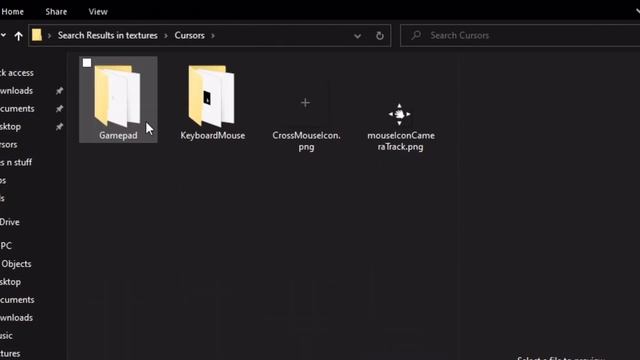Image resolution: width=640 pixels, height=360 pixels.
Task: Select the CrossMouseIcon.png file thumbnail
Action: click(x=305, y=103)
